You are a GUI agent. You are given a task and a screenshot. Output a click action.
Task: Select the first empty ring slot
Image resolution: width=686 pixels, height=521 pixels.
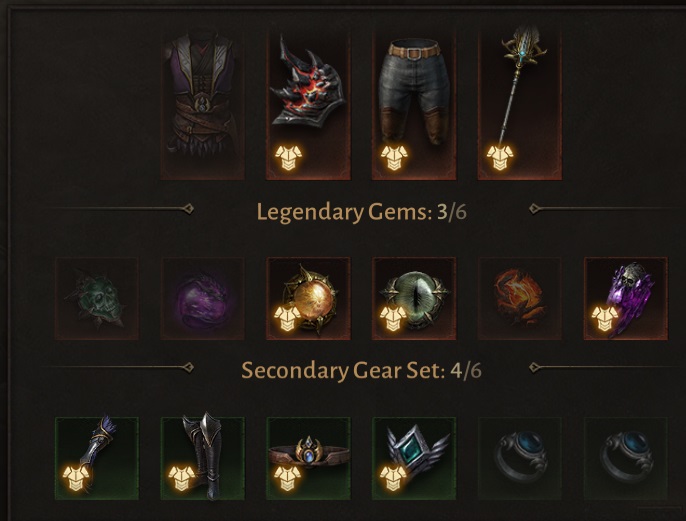click(520, 458)
